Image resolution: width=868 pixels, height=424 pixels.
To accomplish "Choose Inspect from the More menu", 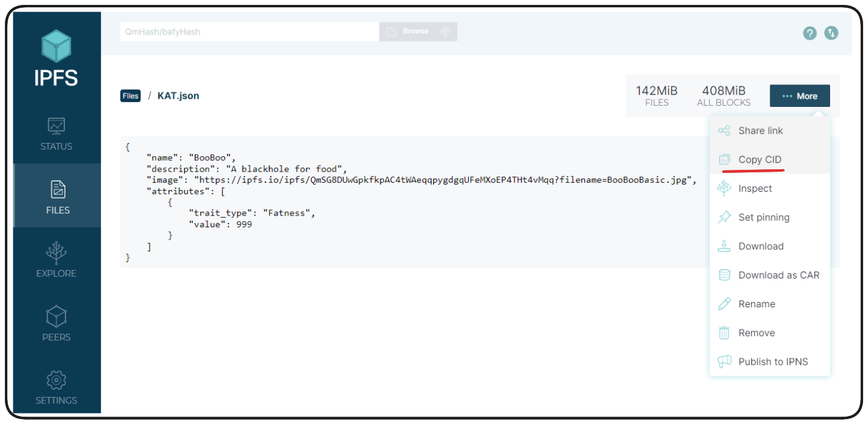I will [x=755, y=189].
